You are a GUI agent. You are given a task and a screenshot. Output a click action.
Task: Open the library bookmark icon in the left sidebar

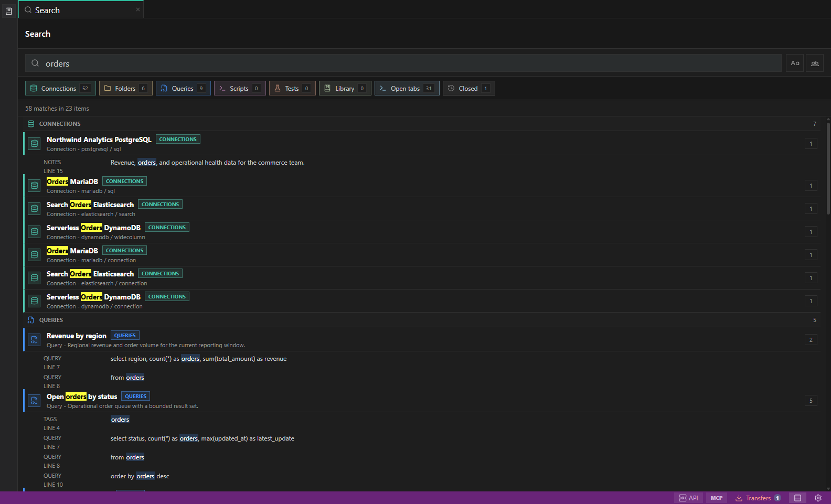point(8,11)
